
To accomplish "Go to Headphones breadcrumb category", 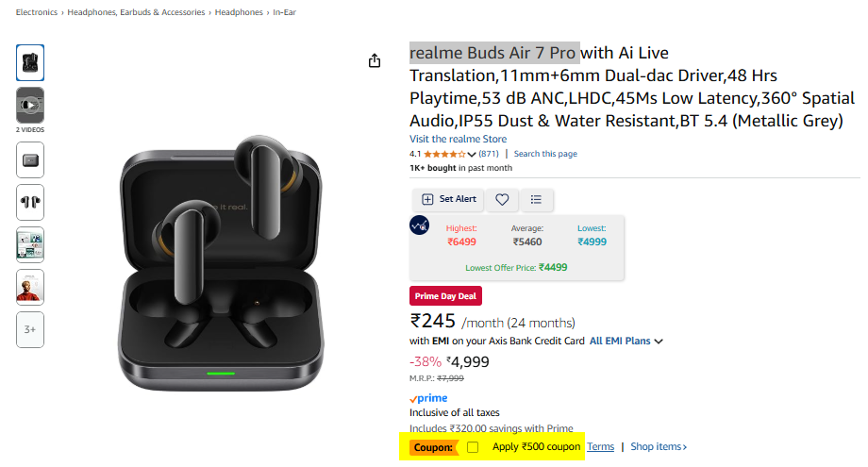I will point(238,13).
